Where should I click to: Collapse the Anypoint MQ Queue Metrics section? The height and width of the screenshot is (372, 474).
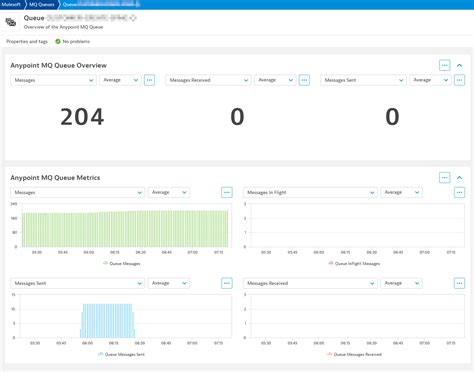[459, 178]
